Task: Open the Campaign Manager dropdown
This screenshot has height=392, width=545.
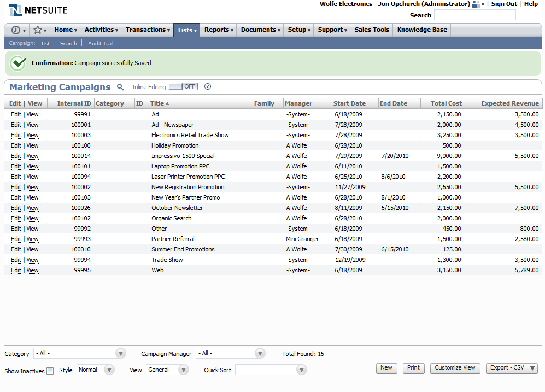Action: (x=260, y=353)
